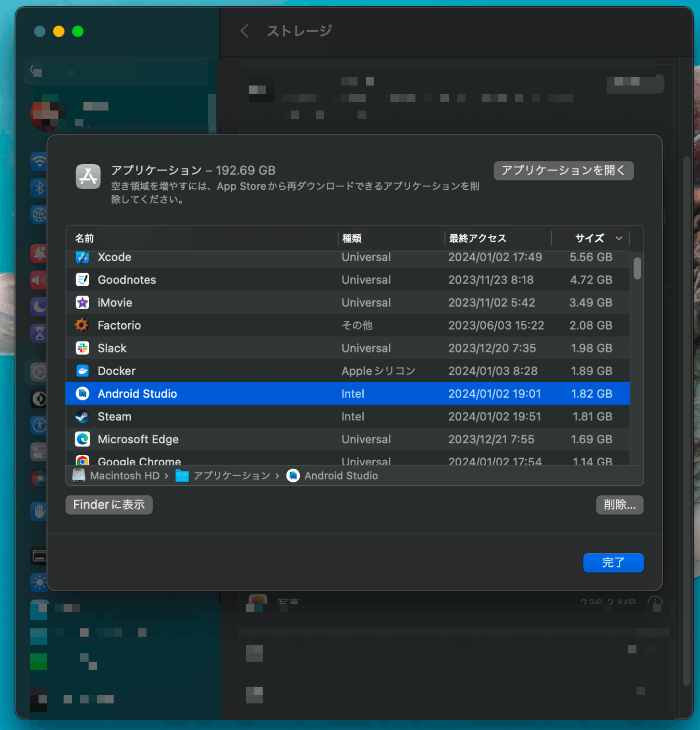
Task: Click the 5.56 GB size for Xcode
Action: tap(591, 257)
